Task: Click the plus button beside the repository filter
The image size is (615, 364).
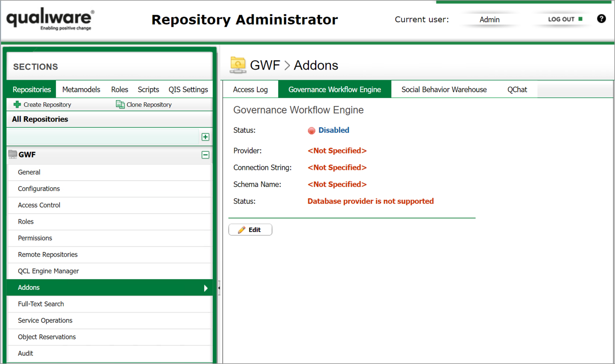Action: point(205,137)
